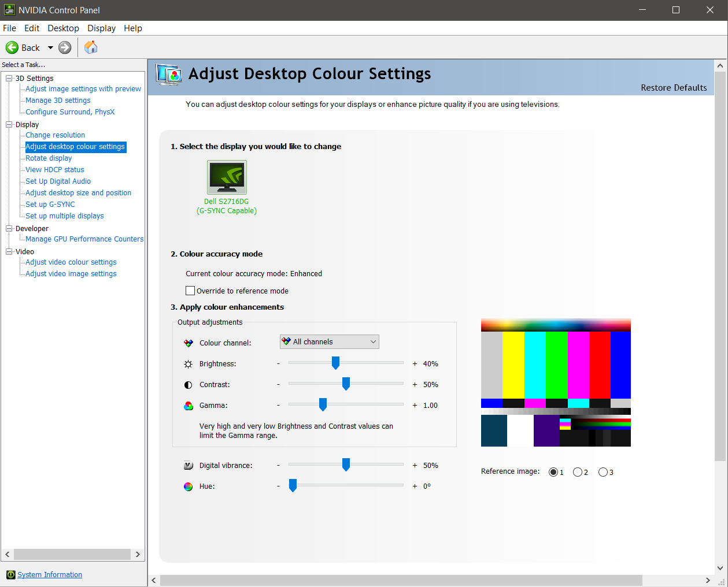The width and height of the screenshot is (728, 587).
Task: Click the Brightness plus sign
Action: pyautogui.click(x=415, y=364)
